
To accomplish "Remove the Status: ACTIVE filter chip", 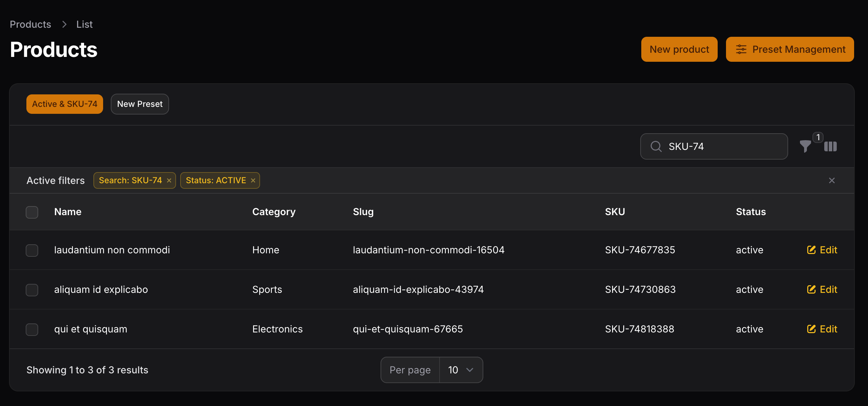I will coord(253,180).
